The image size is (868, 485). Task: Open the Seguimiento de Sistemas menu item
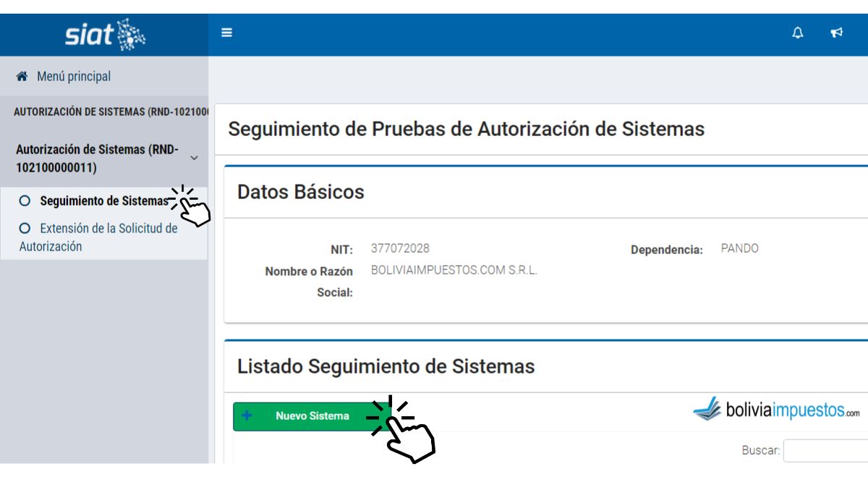(103, 201)
